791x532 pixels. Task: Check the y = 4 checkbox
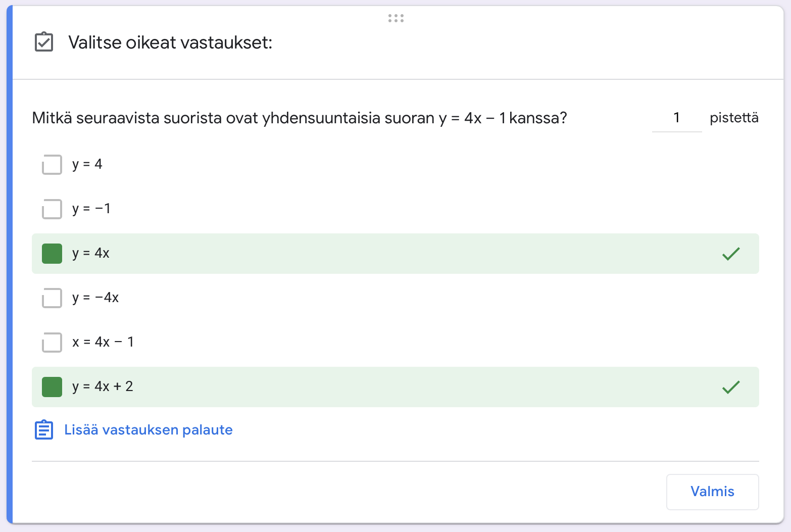[x=52, y=165]
